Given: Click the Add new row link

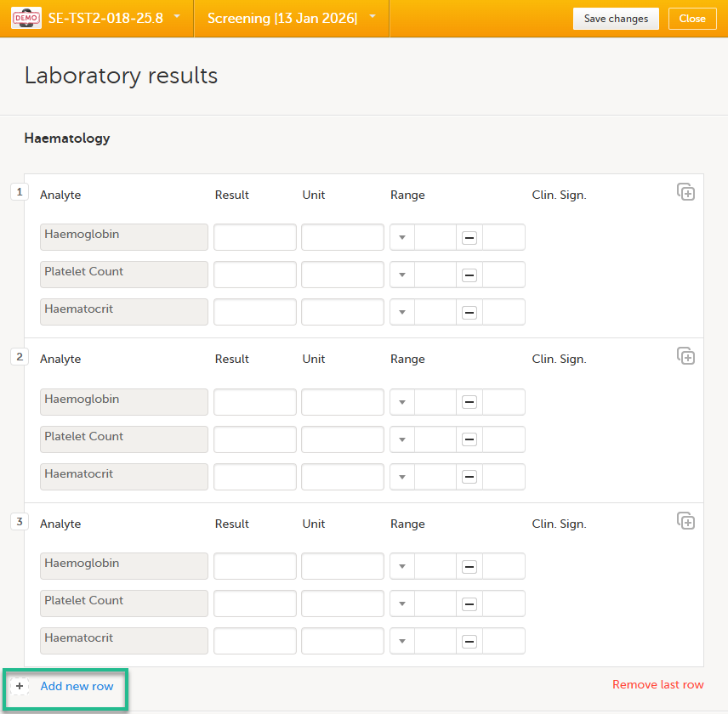Looking at the screenshot, I should 77,686.
